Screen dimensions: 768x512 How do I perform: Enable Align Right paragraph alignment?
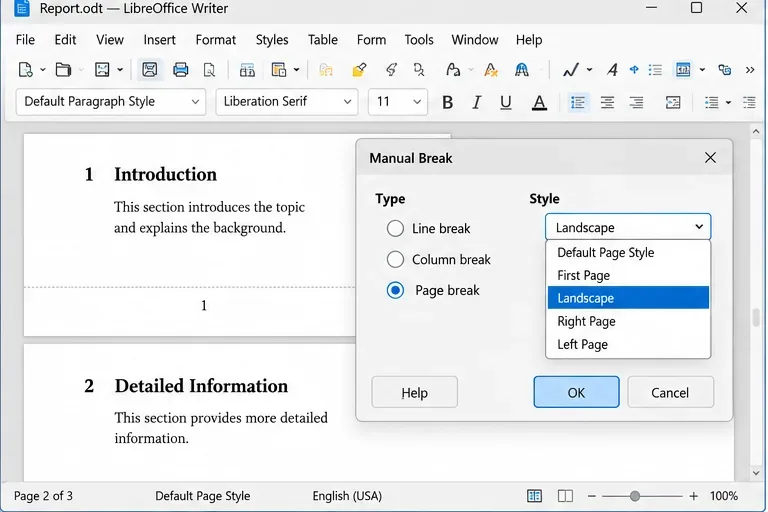(636, 102)
